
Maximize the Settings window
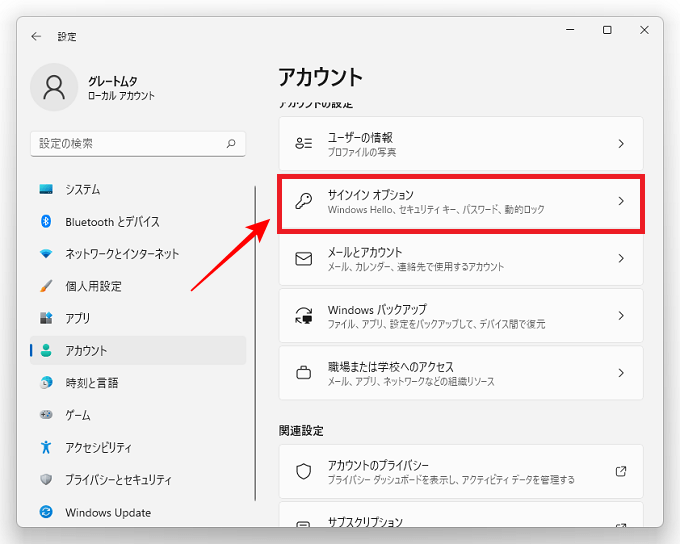pyautogui.click(x=607, y=29)
